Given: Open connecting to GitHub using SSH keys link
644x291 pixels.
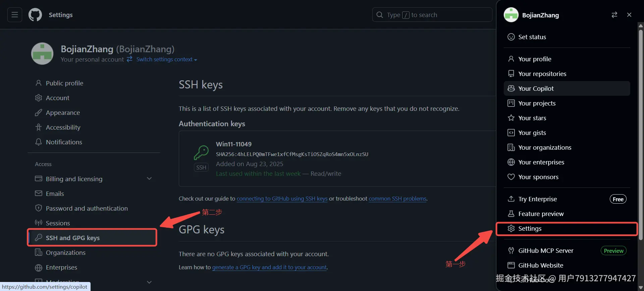Looking at the screenshot, I should pos(282,199).
